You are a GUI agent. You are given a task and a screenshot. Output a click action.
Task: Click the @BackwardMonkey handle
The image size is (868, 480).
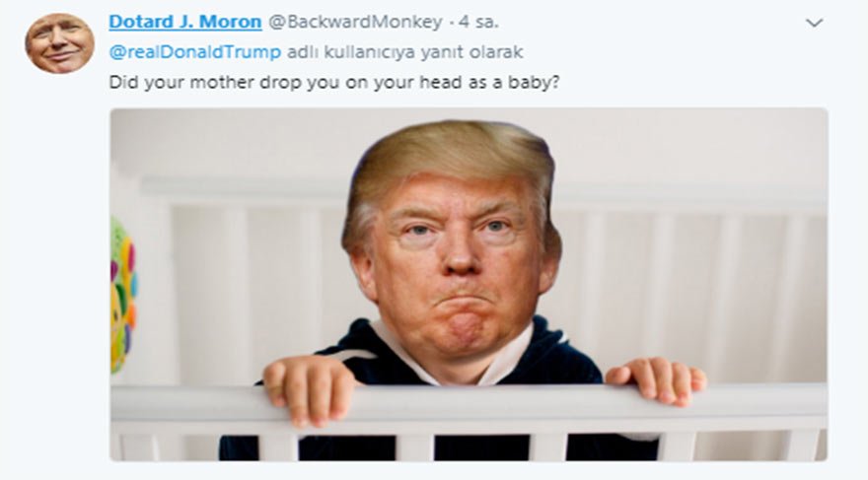(355, 22)
